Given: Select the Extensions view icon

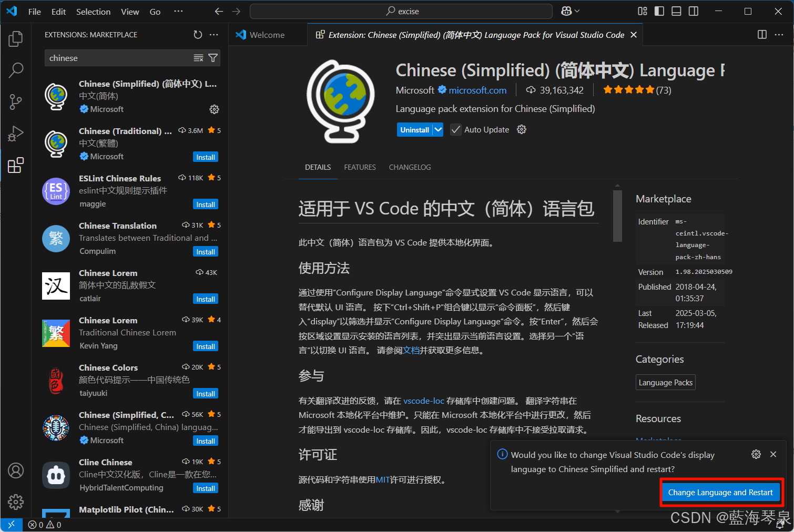Looking at the screenshot, I should (16, 165).
